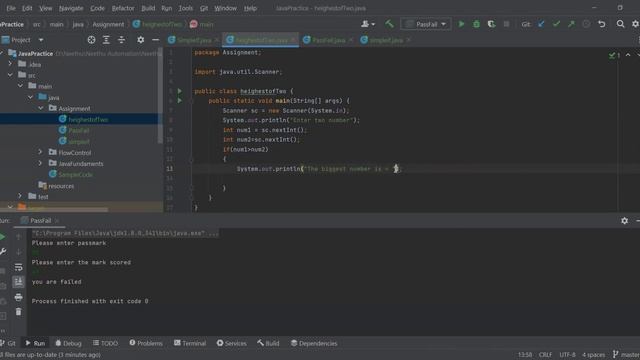Image resolution: width=640 pixels, height=360 pixels.
Task: Open the Debug tool window button
Action: coord(69,343)
